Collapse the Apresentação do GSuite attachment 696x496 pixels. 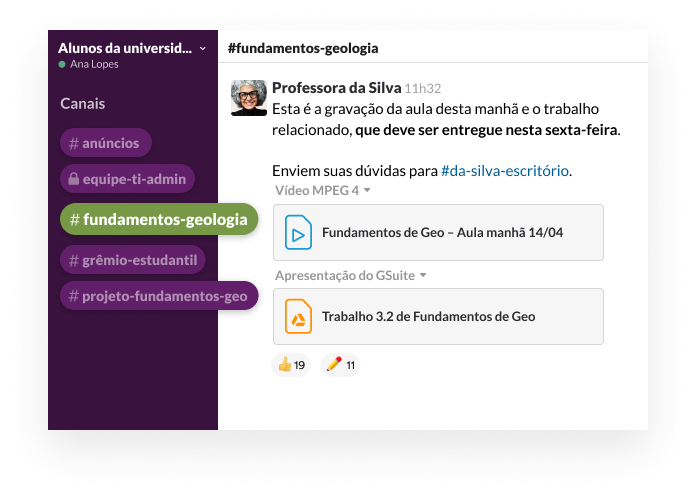pyautogui.click(x=423, y=275)
